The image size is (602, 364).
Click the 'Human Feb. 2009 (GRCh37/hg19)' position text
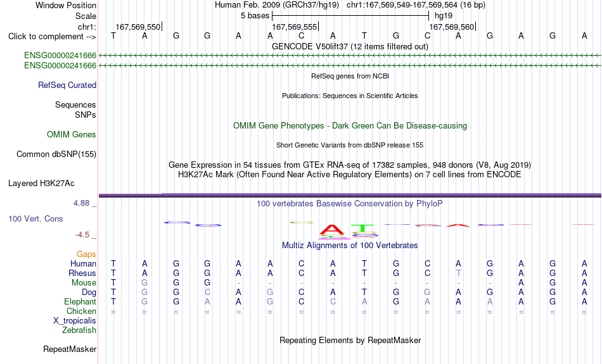coord(277,5)
